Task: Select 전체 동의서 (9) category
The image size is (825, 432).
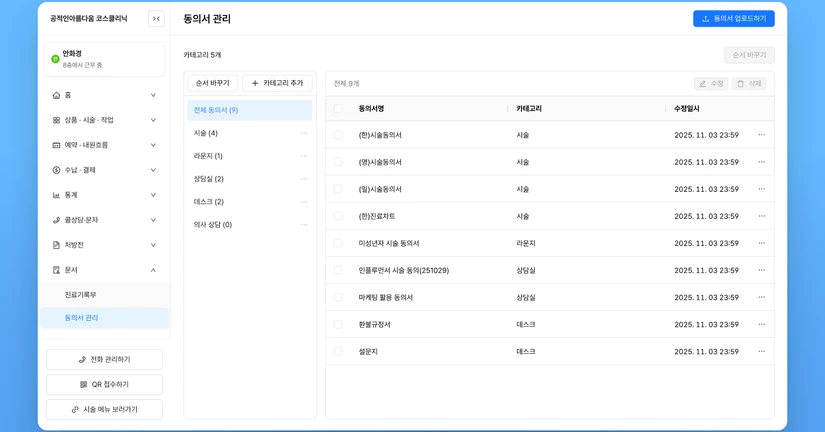Action: tap(250, 110)
